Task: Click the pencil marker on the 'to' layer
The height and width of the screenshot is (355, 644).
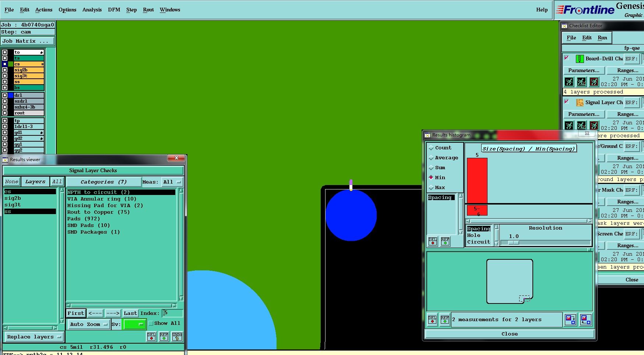Action: coord(42,52)
